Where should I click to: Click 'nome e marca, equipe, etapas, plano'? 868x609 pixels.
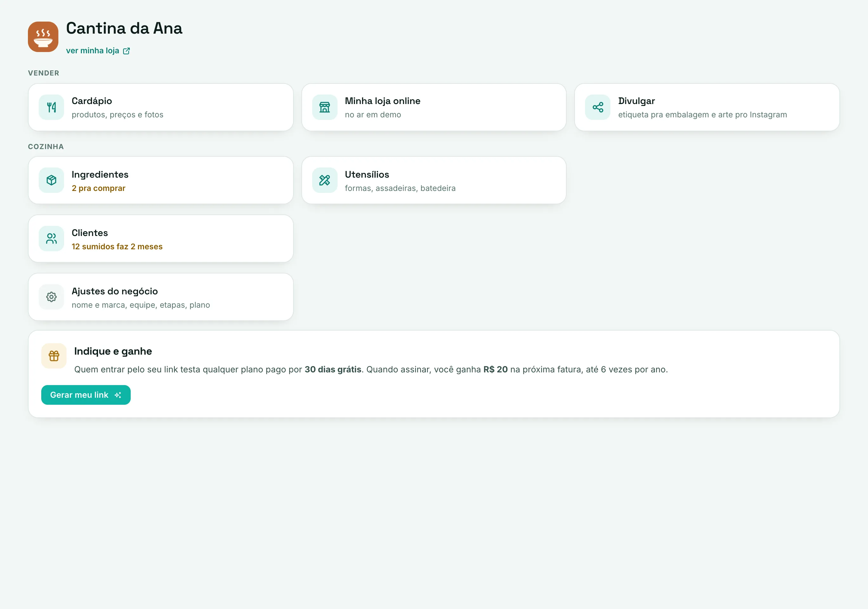pos(141,305)
